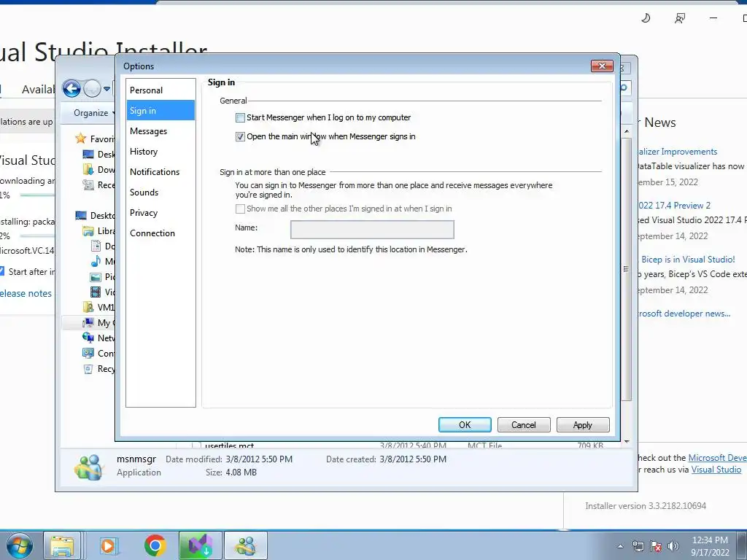Image resolution: width=747 pixels, height=560 pixels.
Task: Uncheck Open the main window when Messenger signs in
Action: pos(240,136)
